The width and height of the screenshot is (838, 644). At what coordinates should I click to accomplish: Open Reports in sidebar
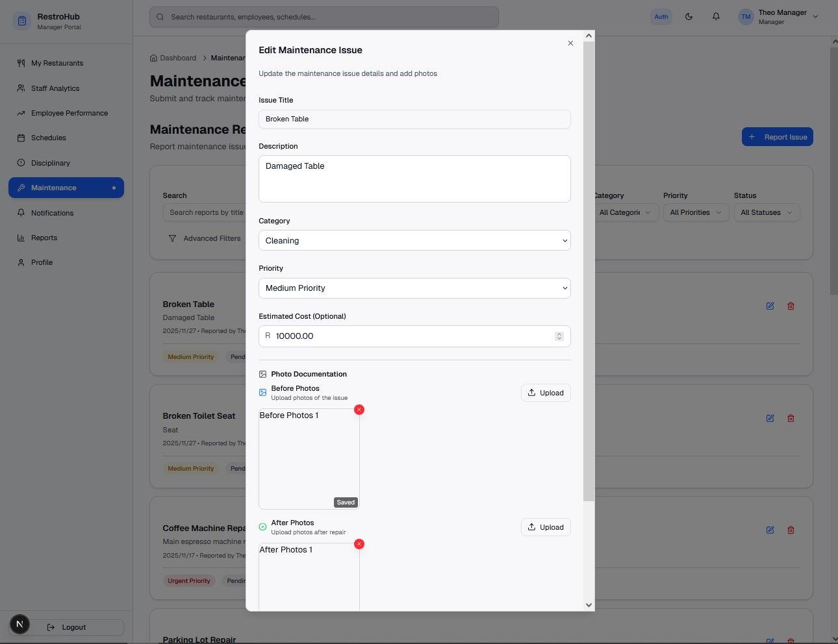click(x=66, y=238)
